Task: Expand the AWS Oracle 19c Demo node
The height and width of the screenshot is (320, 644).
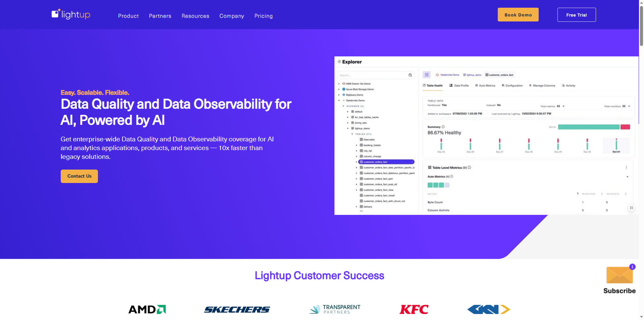Action: coord(339,84)
